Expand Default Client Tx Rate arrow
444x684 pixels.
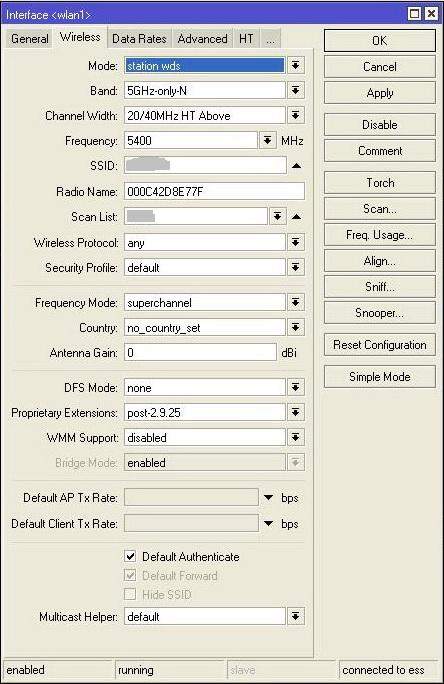tap(269, 523)
